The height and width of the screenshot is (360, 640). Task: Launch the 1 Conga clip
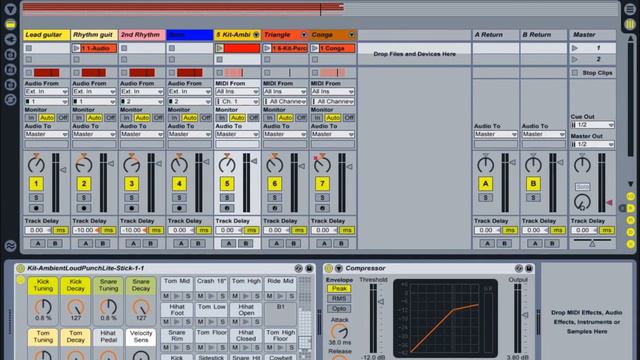coord(315,48)
